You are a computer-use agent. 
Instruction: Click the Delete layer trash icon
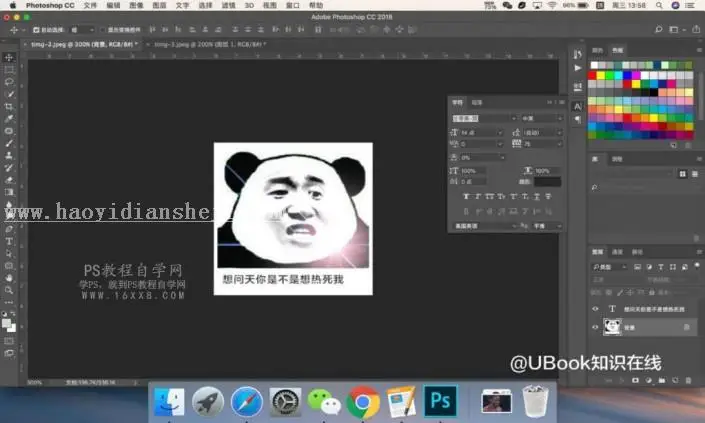688,380
